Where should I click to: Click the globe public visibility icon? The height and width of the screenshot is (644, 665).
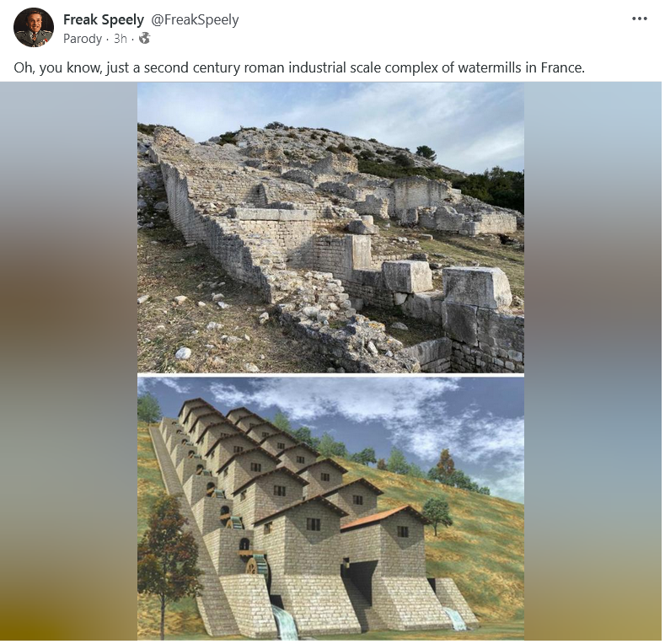[x=145, y=38]
